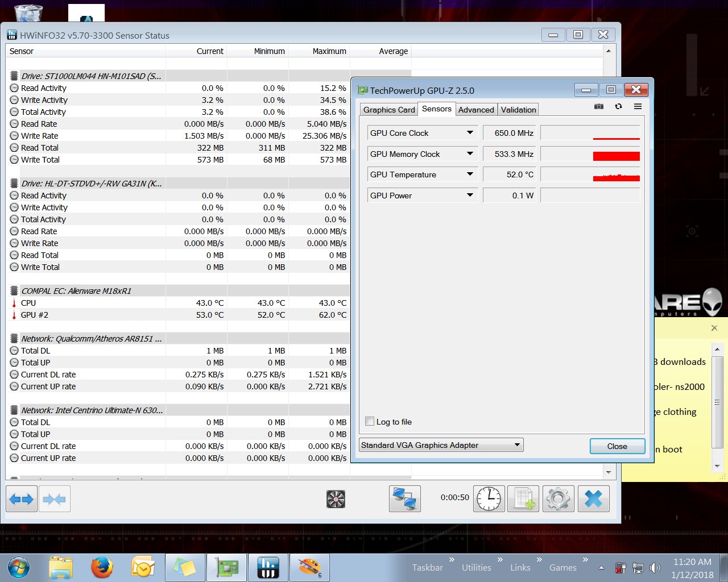Click the network tray icon
The image size is (728, 582).
pos(638,568)
